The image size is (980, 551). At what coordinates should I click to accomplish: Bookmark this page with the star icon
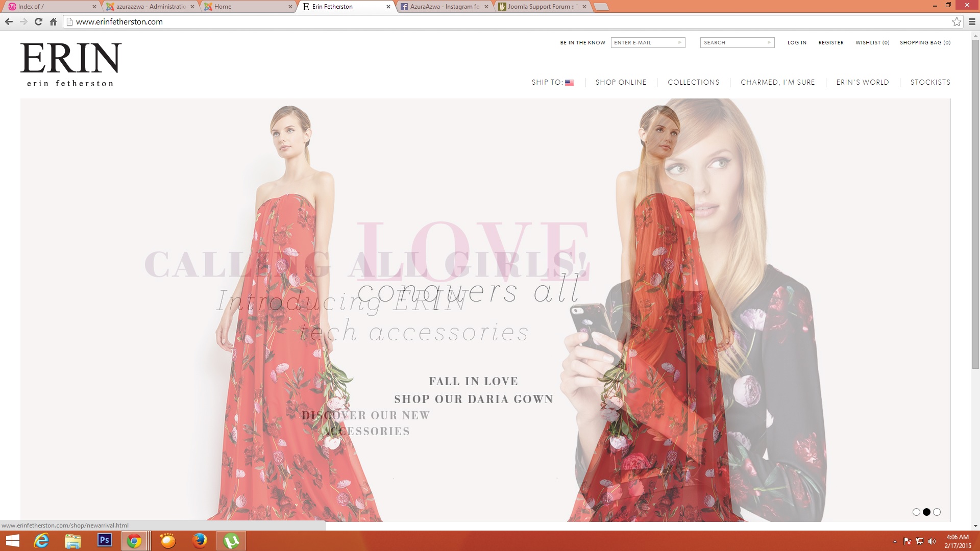click(957, 21)
